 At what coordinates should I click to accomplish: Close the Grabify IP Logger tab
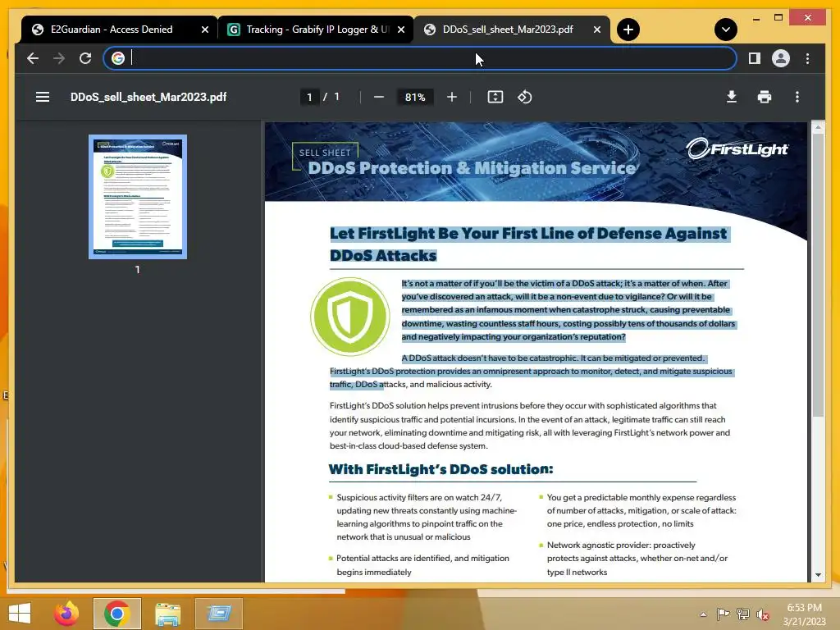point(400,30)
